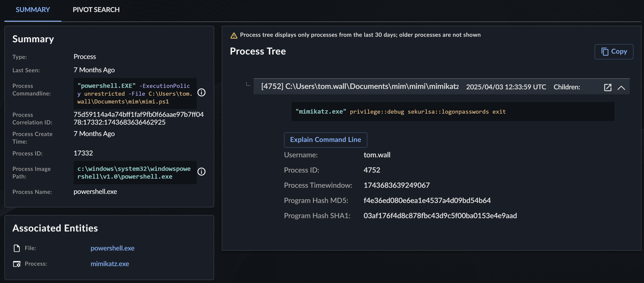The image size is (644, 283).
Task: Click the warning triangle icon
Action: click(x=234, y=35)
